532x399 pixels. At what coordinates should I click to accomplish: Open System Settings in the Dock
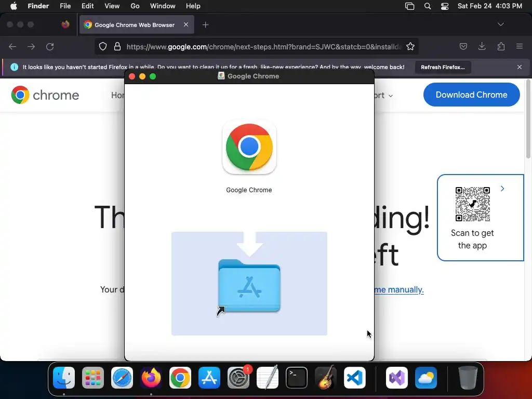point(238,378)
